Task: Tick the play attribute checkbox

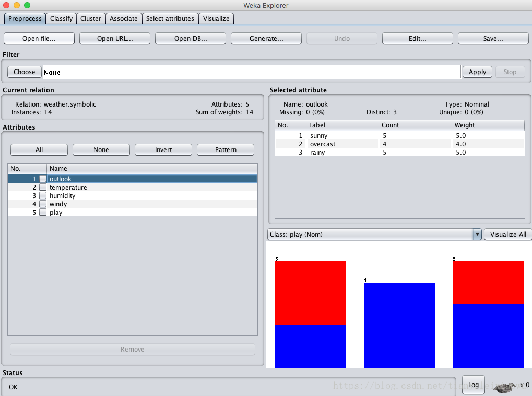Action: (43, 212)
